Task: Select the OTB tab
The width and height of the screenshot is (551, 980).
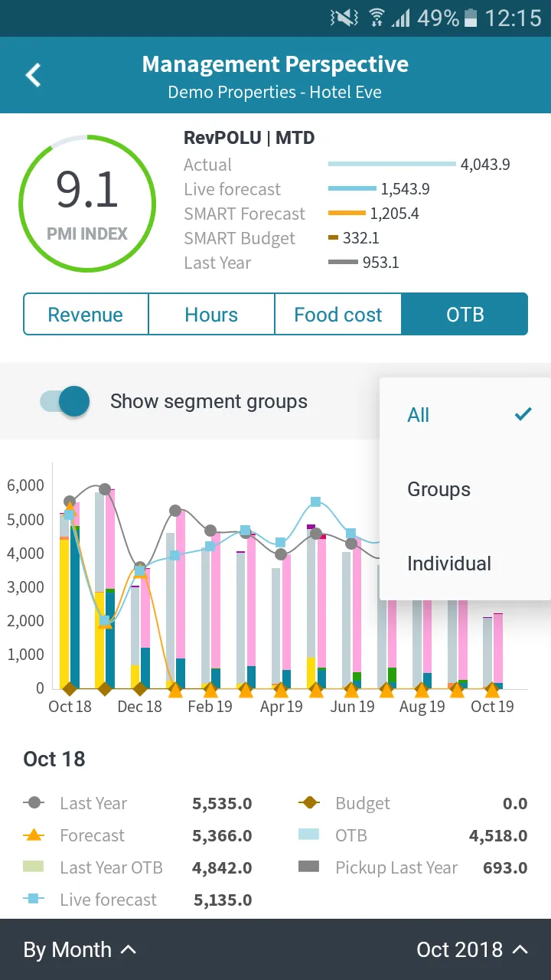Action: pyautogui.click(x=465, y=314)
